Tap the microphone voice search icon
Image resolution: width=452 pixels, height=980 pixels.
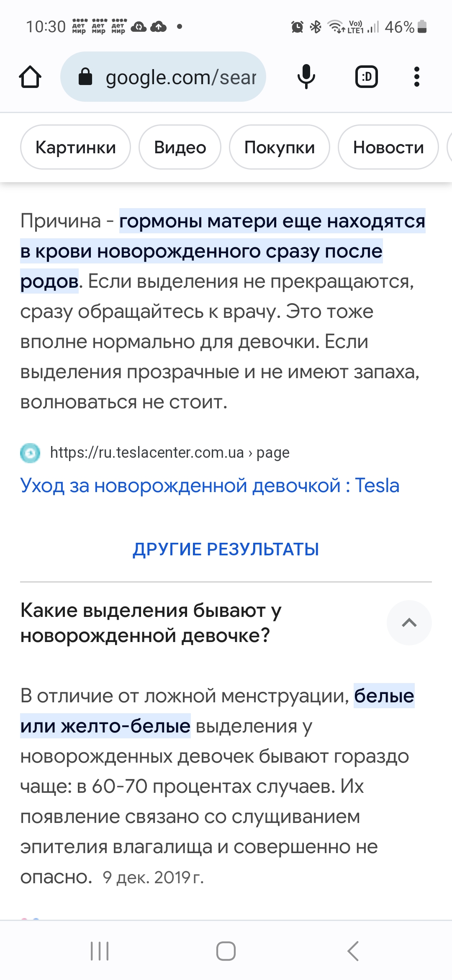click(x=306, y=77)
